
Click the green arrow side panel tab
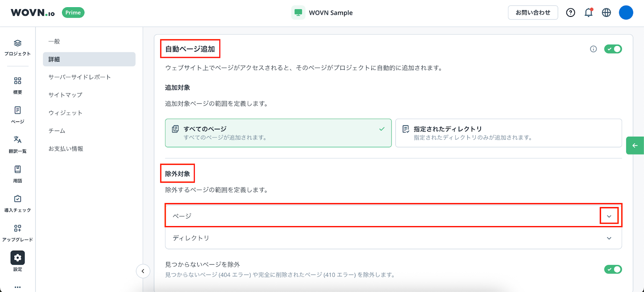pos(635,146)
